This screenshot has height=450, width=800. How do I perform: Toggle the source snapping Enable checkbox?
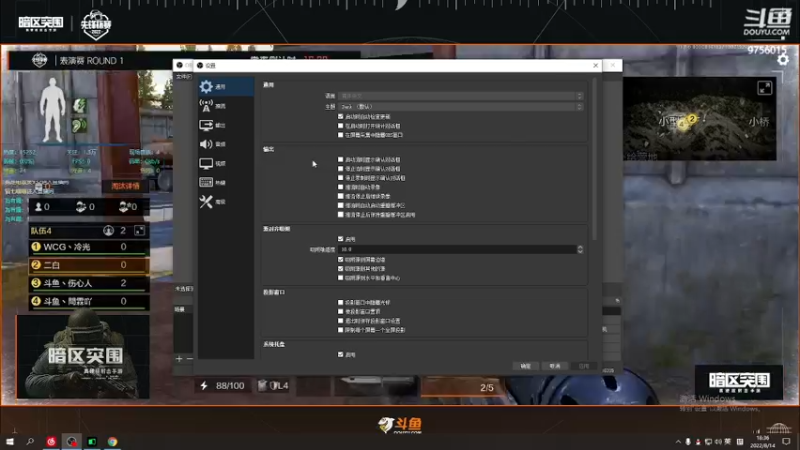tap(341, 239)
